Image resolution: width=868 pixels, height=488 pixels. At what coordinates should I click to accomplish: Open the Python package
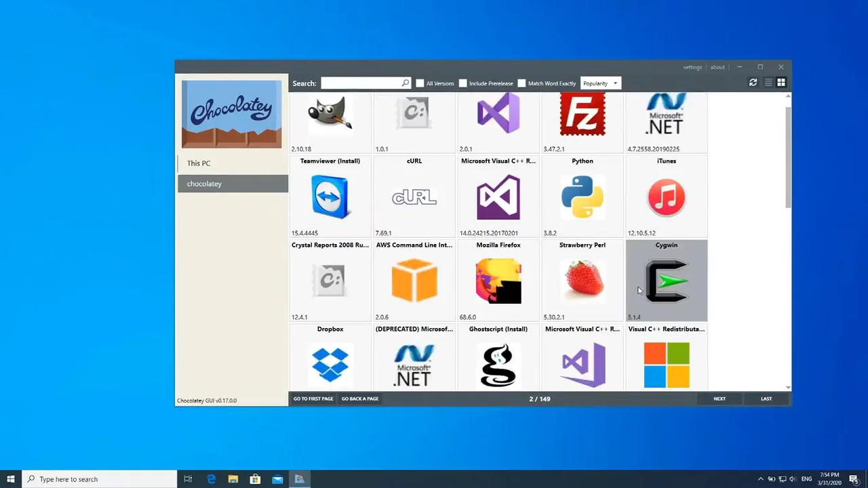coord(582,197)
